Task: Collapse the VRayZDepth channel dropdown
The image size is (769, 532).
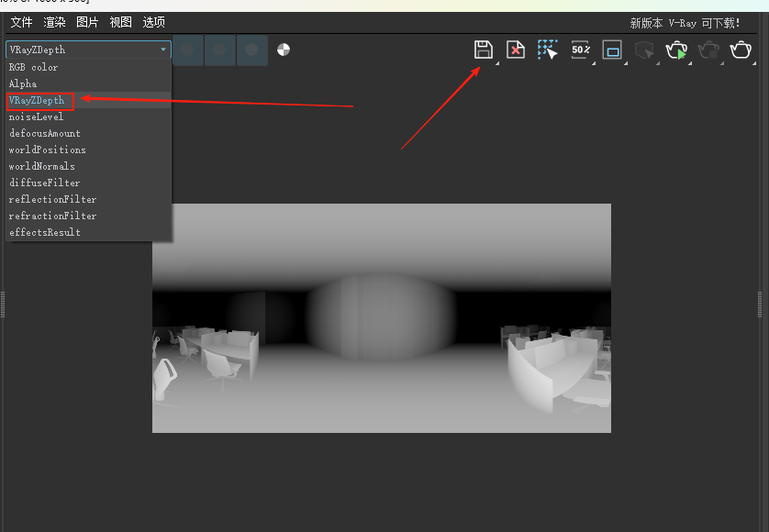Action: [x=88, y=50]
